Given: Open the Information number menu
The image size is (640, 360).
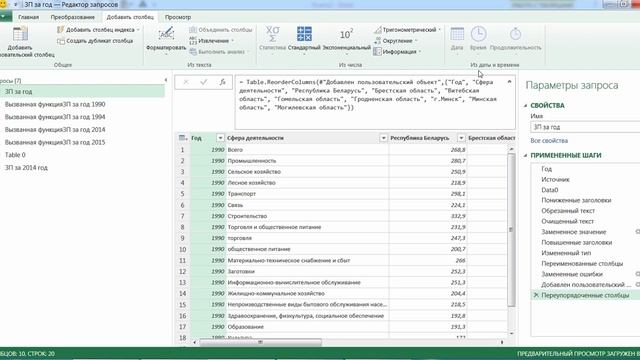Looking at the screenshot, I should pos(397,52).
